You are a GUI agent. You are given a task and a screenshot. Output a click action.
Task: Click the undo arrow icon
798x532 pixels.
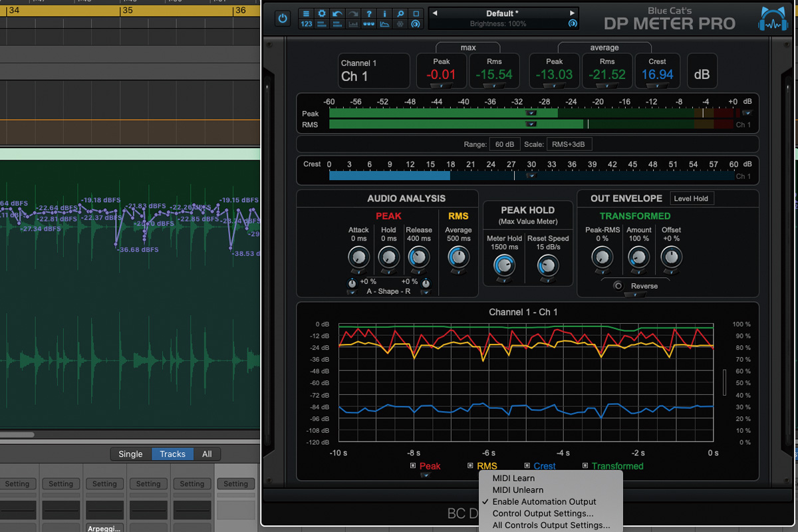click(x=337, y=13)
